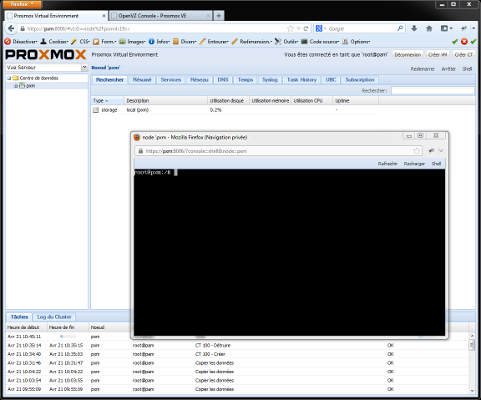Click the red error icon at the developer toolbar's right end

464,42
